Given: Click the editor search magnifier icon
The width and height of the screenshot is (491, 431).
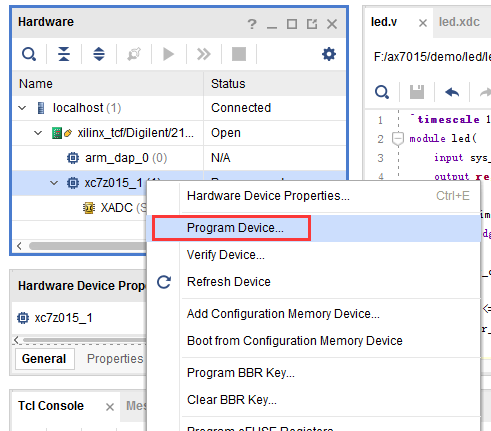Looking at the screenshot, I should click(x=382, y=92).
